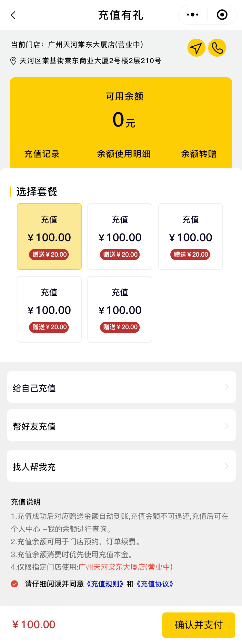Toggle the red agreement checkmark
The height and width of the screenshot is (644, 242).
coord(15,584)
